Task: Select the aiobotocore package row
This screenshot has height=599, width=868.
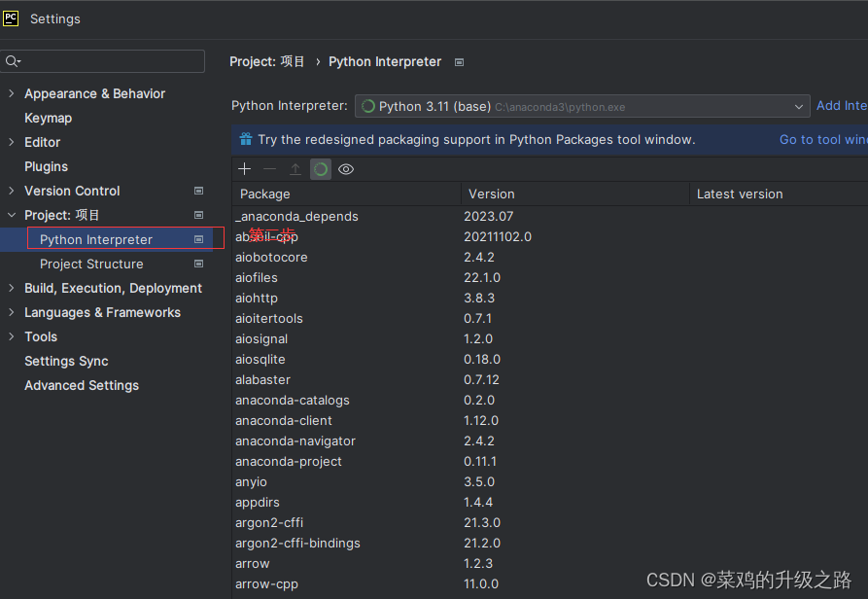Action: point(550,258)
